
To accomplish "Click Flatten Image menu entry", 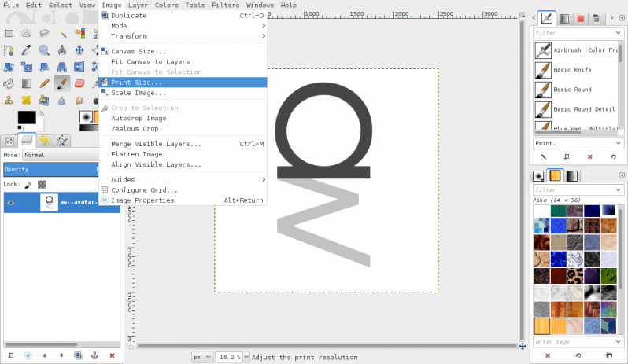I will tap(183, 154).
